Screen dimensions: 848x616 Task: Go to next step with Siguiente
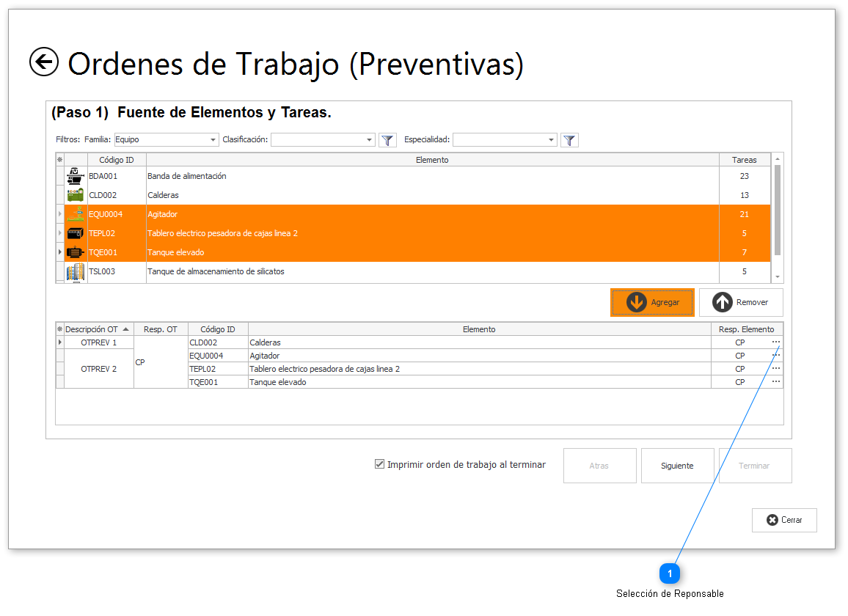677,466
